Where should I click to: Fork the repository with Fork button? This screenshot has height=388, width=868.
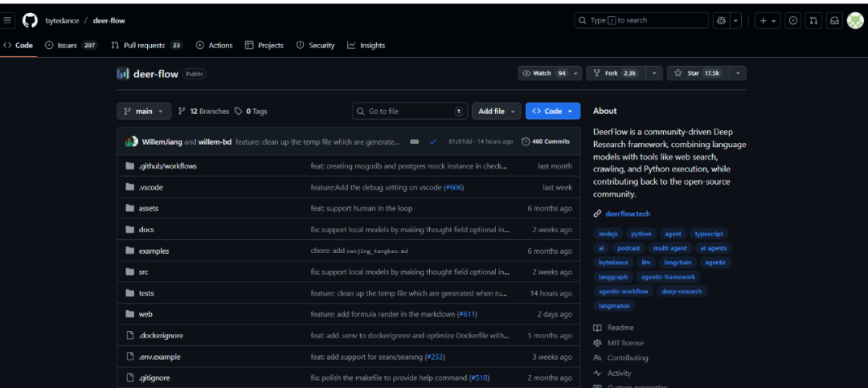pyautogui.click(x=616, y=73)
